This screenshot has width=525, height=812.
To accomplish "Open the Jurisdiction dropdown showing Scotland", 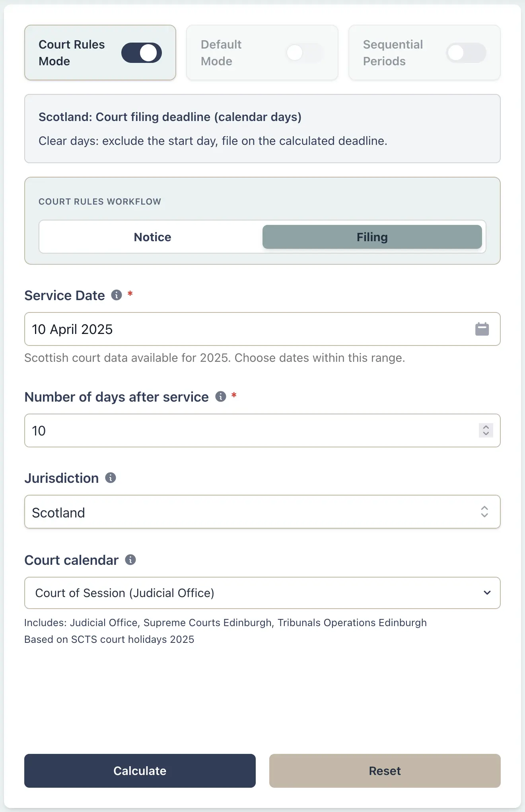I will click(262, 512).
